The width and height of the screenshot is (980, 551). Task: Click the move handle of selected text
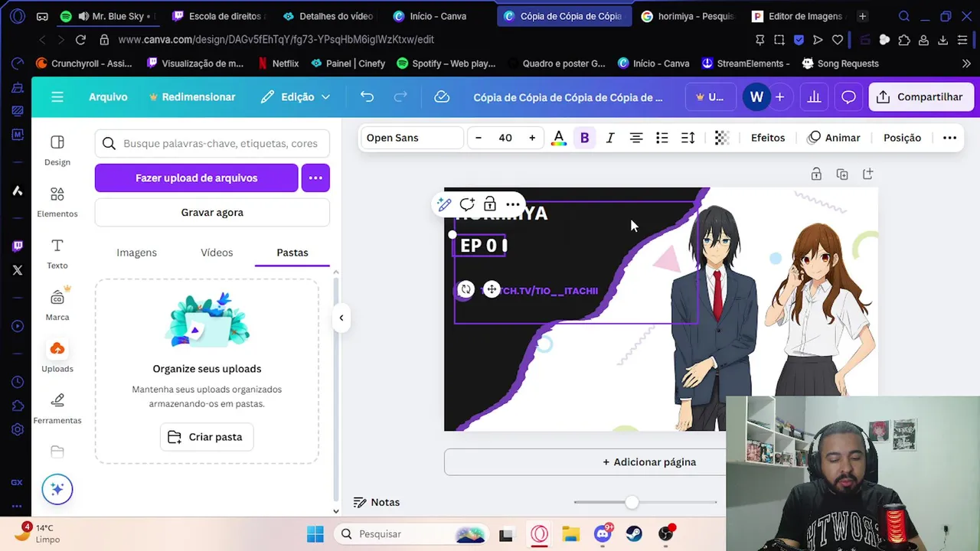point(492,289)
